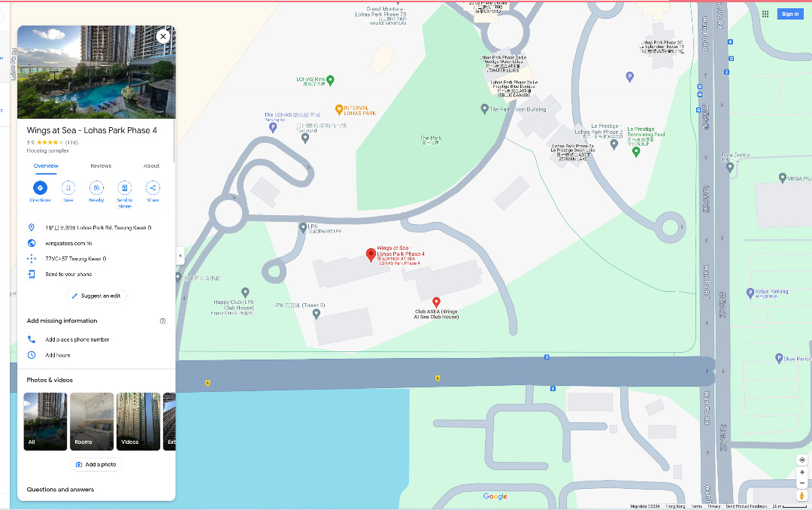Select the INTERVAL LOHAS PARK orange marker

339,109
